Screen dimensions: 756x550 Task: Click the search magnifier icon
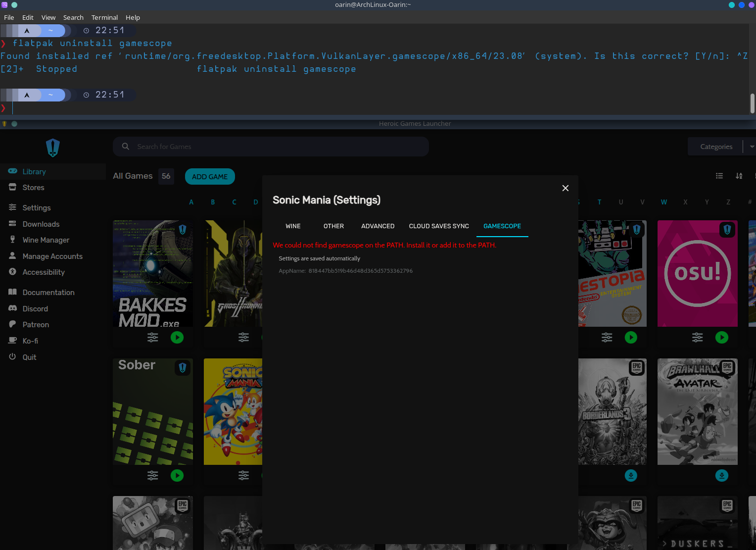[126, 147]
